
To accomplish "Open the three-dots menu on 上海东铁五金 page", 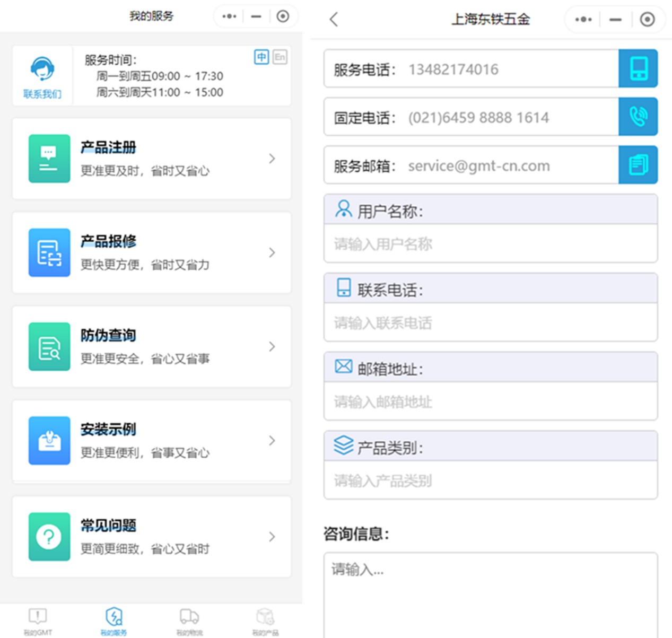I will [583, 20].
